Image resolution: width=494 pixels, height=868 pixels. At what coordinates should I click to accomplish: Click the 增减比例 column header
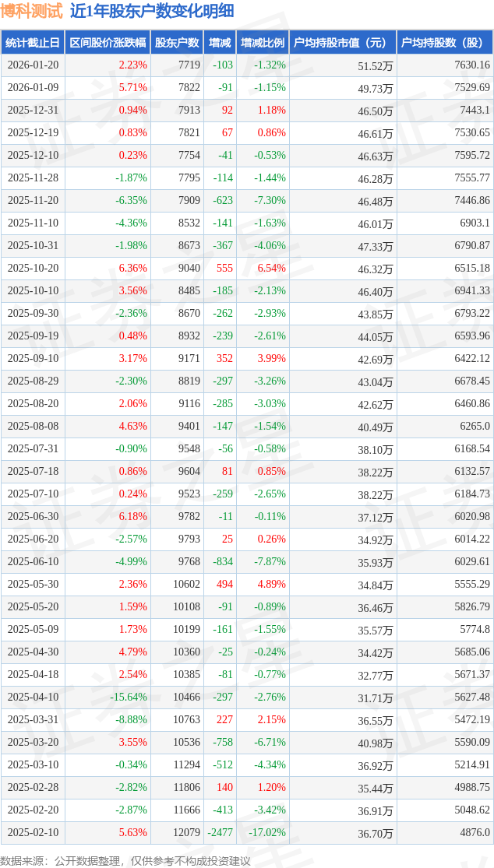coord(263,43)
